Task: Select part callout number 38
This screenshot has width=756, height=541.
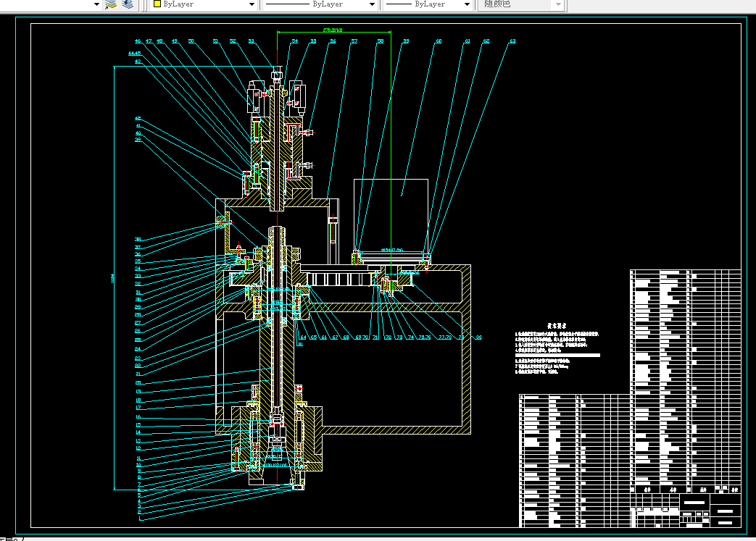Action: [x=138, y=240]
